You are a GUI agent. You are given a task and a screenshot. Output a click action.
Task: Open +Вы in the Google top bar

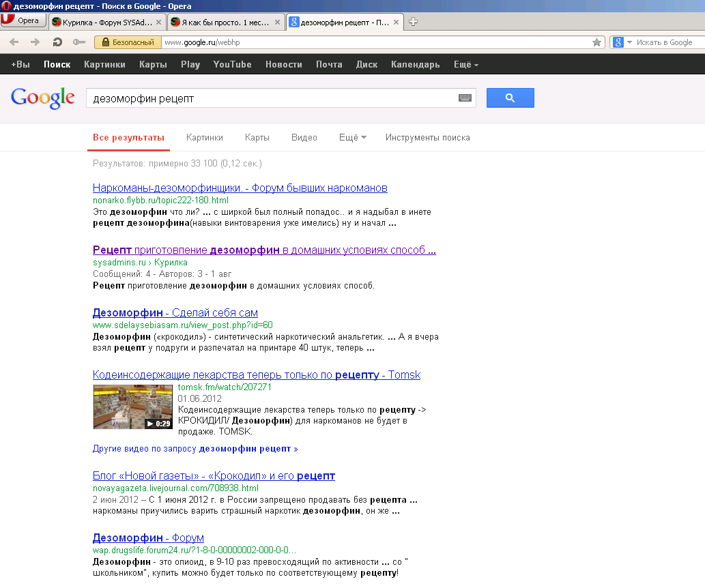point(20,64)
